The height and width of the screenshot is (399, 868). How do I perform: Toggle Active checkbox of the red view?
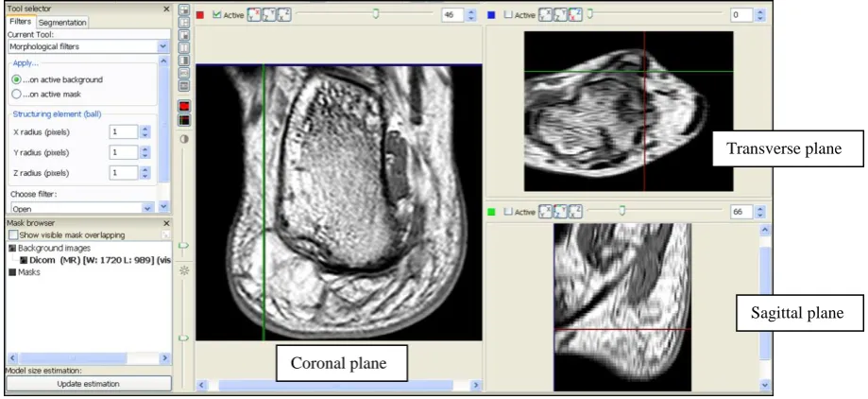click(217, 15)
